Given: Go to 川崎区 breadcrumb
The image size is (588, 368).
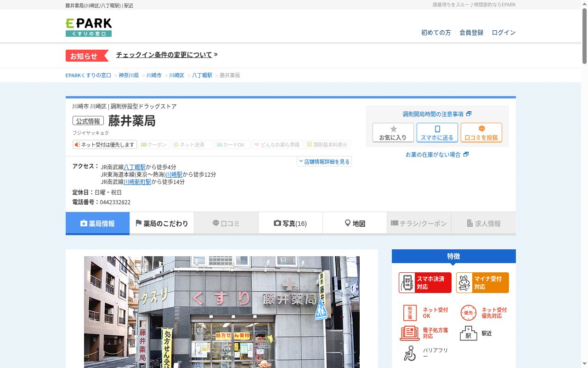Looking at the screenshot, I should 176,75.
